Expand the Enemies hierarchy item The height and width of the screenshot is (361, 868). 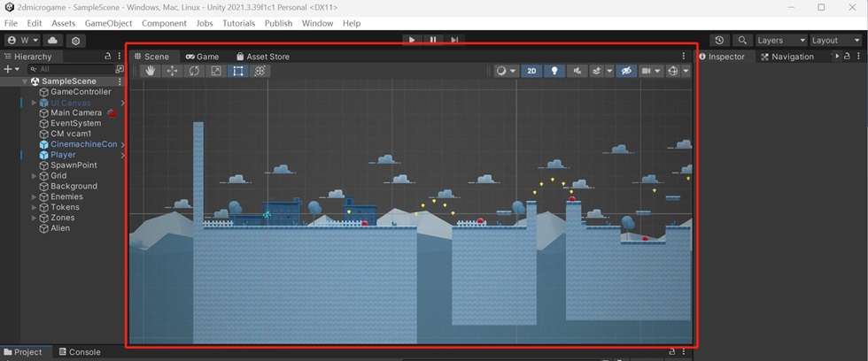pos(35,196)
